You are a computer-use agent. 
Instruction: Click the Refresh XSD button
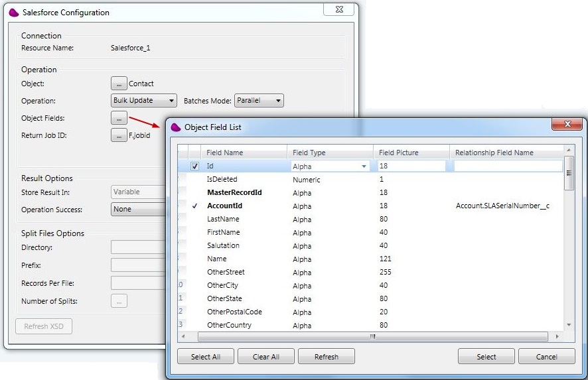click(44, 326)
